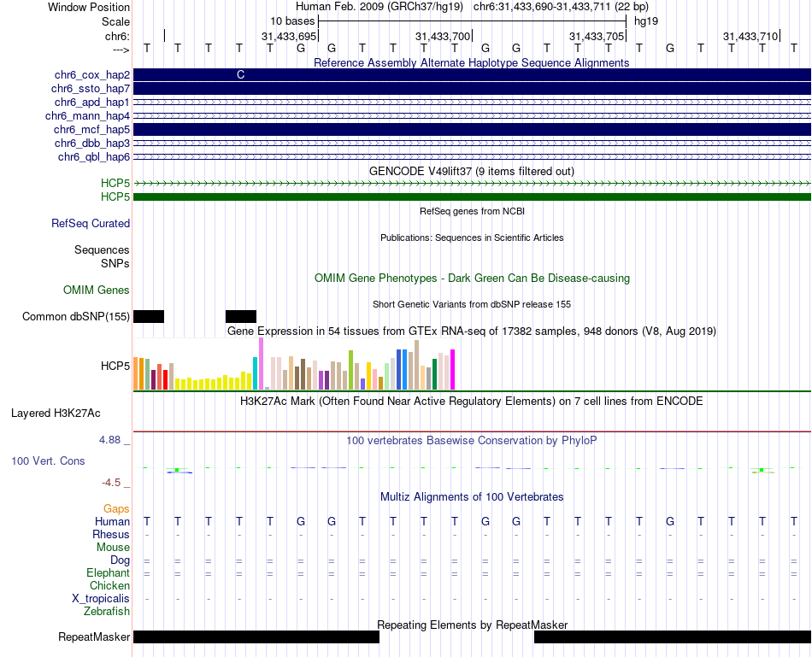812x657 pixels.
Task: Select the chr6_mcf_hap5 label
Action: click(91, 129)
